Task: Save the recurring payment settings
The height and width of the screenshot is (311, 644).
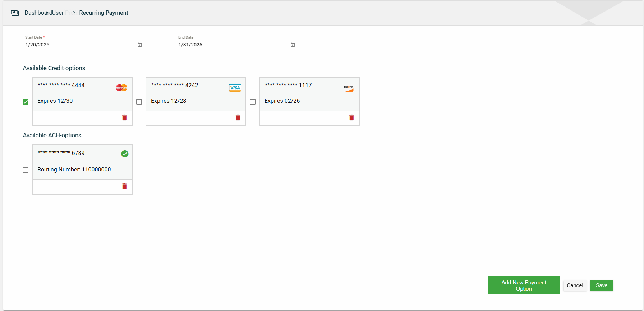Action: 601,285
